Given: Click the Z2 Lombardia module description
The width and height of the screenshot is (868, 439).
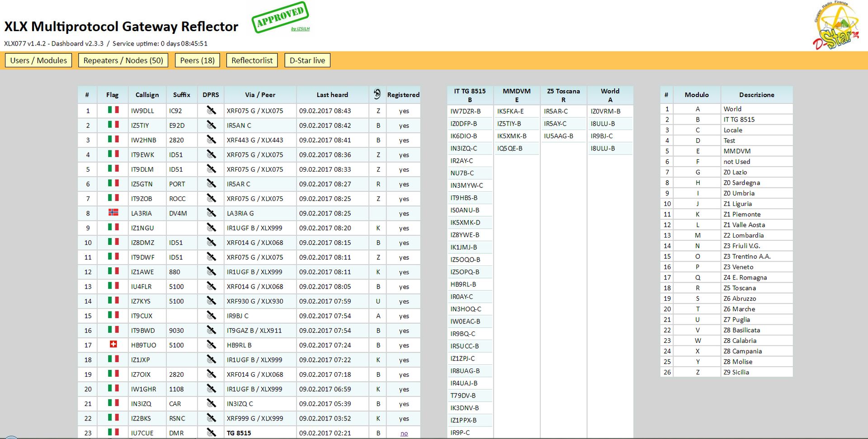Looking at the screenshot, I should pos(743,235).
